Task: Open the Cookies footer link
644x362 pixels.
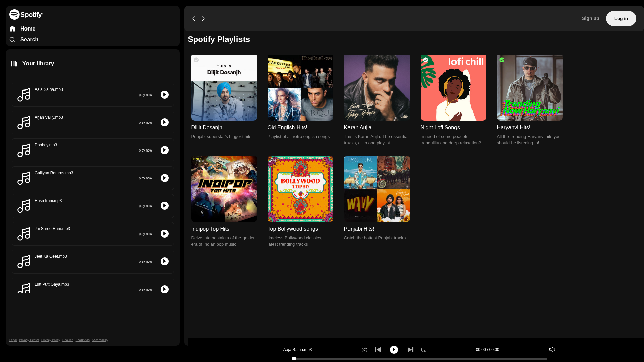Action: (x=68, y=340)
